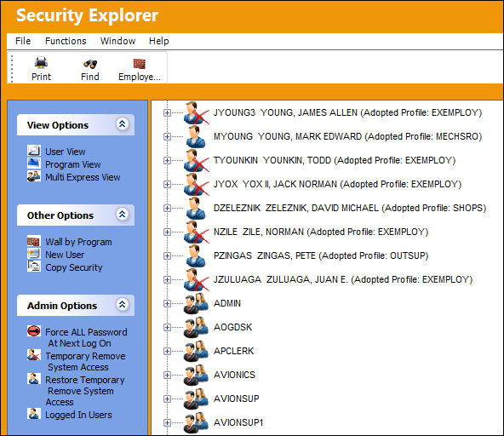This screenshot has height=436, width=504.
Task: Click the Wall by Program link text
Action: [78, 242]
